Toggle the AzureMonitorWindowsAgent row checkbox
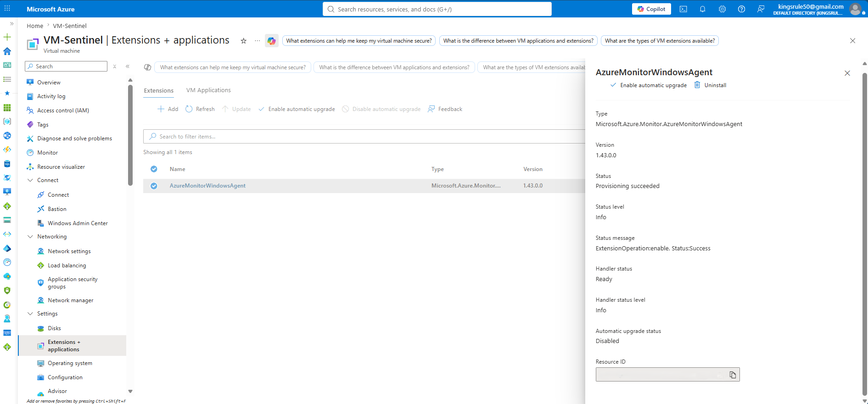The image size is (868, 404). coord(154,186)
